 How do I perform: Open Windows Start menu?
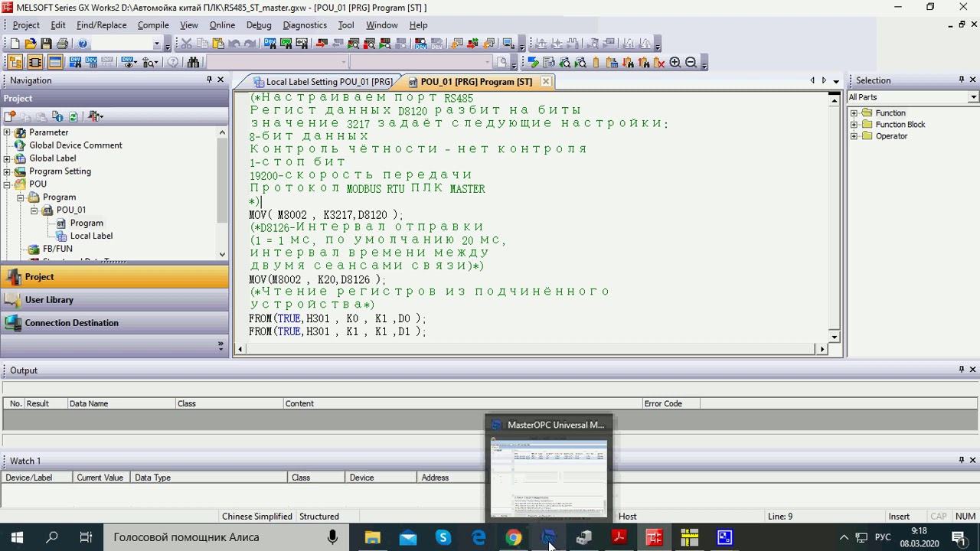click(17, 537)
